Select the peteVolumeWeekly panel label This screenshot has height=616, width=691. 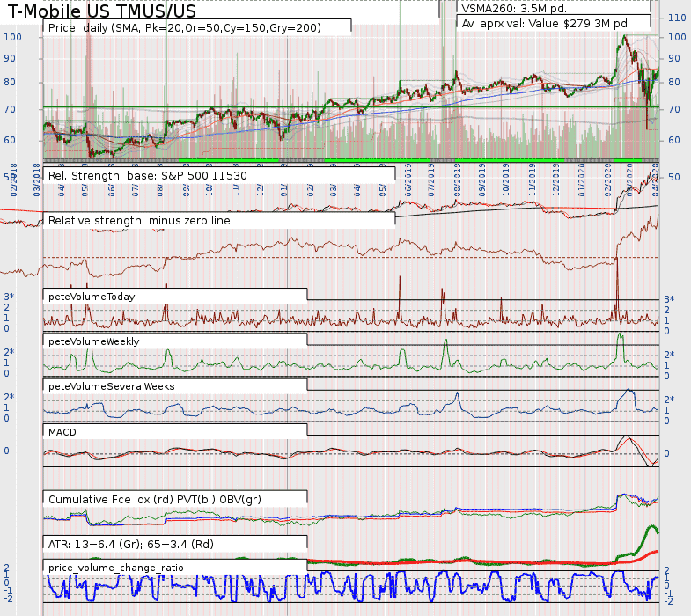tap(94, 342)
